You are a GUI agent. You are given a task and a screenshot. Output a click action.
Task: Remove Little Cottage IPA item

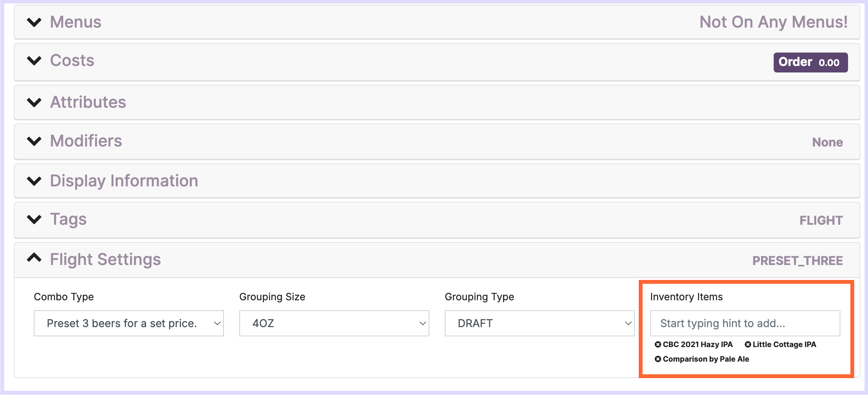tap(748, 344)
